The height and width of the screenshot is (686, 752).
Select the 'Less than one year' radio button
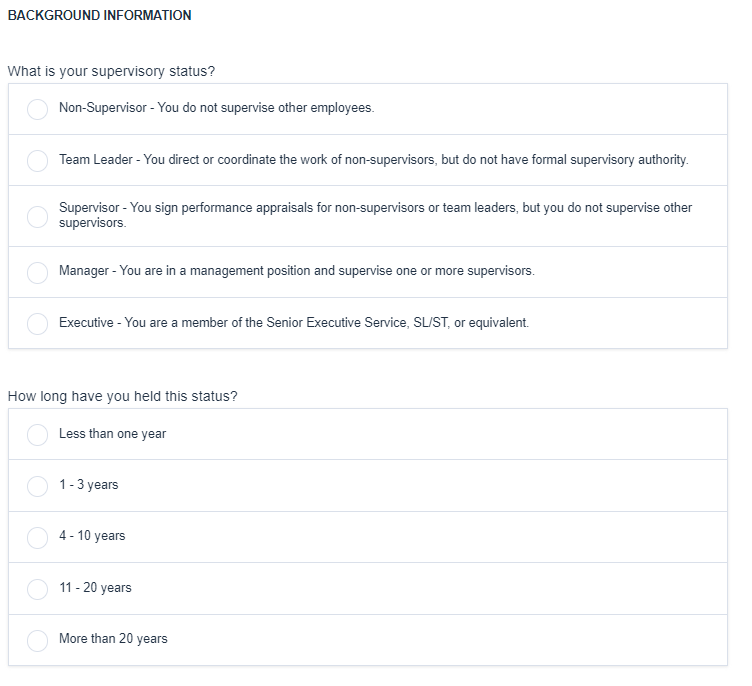pyautogui.click(x=37, y=434)
